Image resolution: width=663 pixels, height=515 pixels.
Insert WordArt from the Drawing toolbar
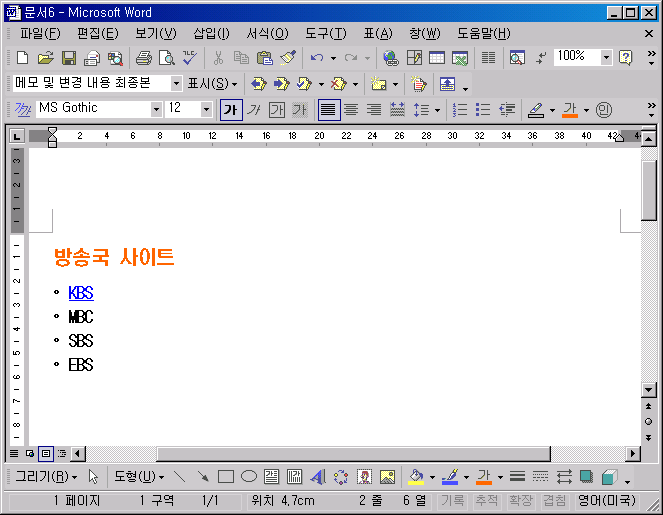(318, 477)
